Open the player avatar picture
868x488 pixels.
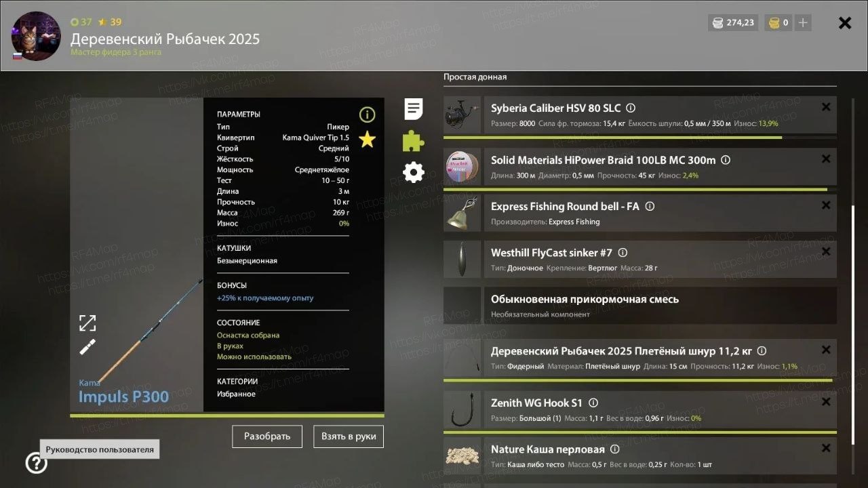click(37, 36)
